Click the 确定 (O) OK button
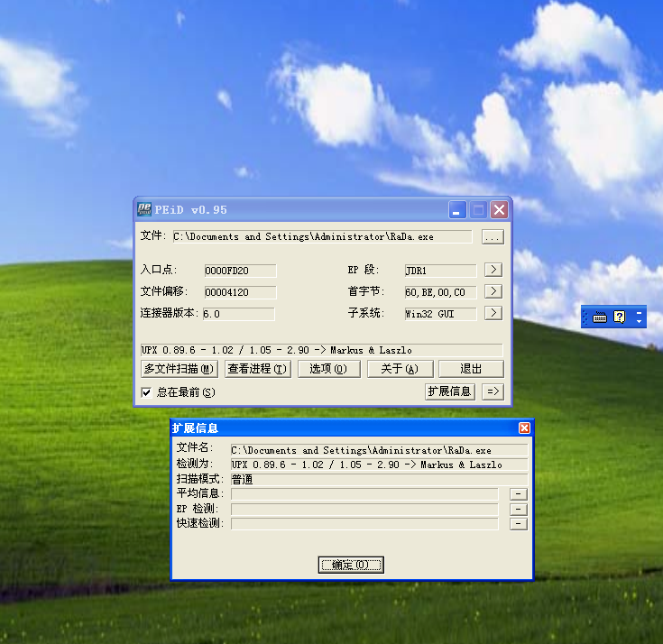Screen dimensions: 663x644 pos(351,565)
